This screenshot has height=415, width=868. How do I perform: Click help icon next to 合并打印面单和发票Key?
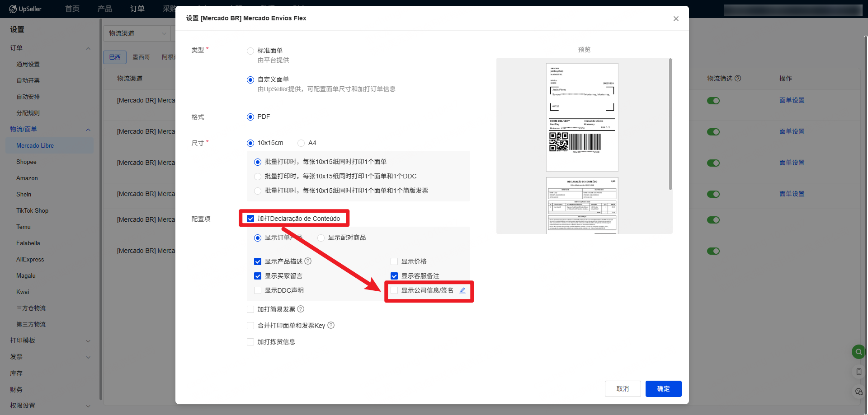tap(331, 325)
